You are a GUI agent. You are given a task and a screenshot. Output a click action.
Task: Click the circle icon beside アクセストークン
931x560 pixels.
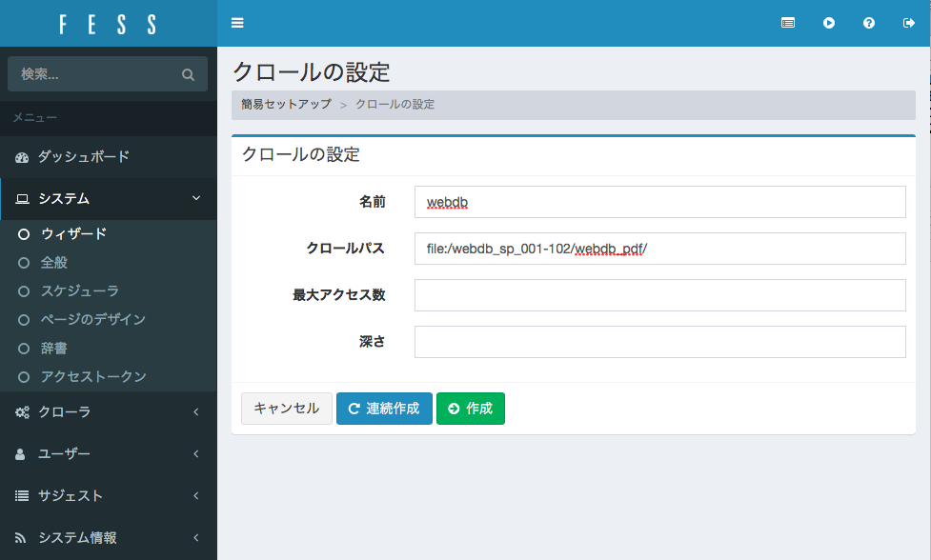pyautogui.click(x=24, y=377)
